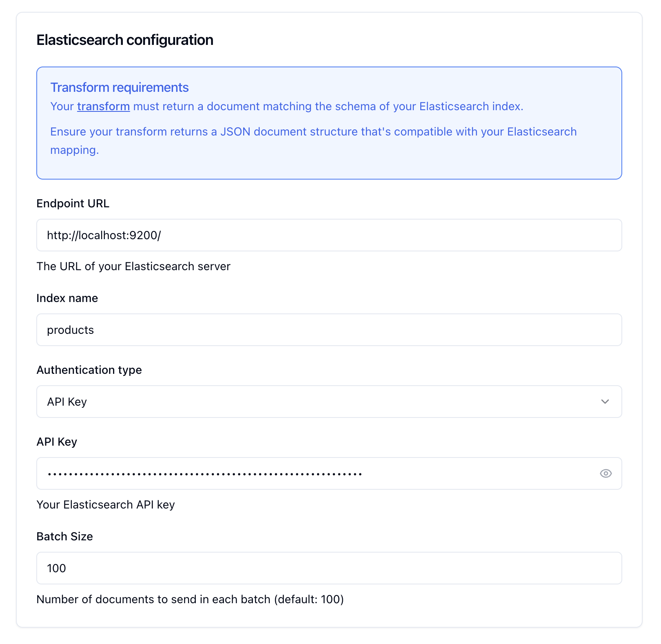Change authentication from API Key option

click(x=329, y=402)
